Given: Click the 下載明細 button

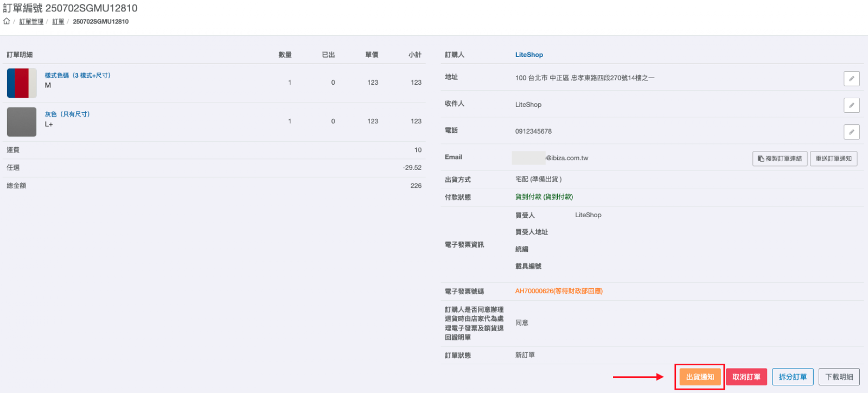Looking at the screenshot, I should pyautogui.click(x=839, y=377).
